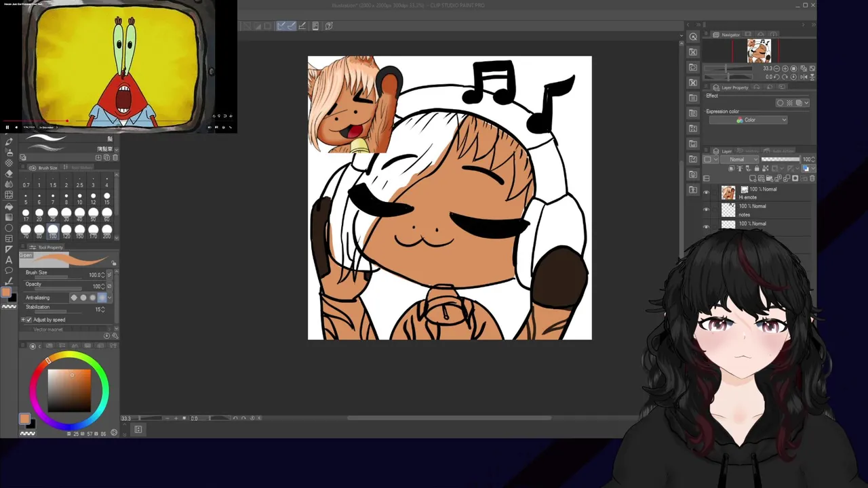Click the border effect circle icon
This screenshot has height=488, width=868.
click(780, 103)
